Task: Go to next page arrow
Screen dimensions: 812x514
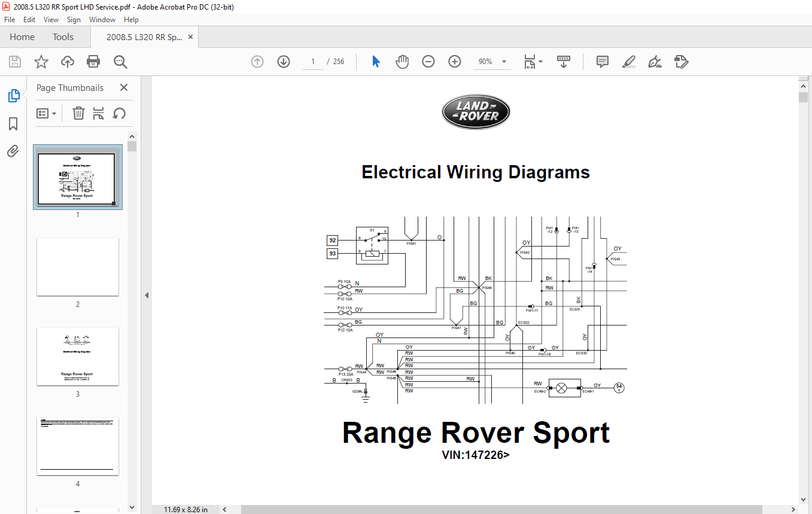Action: 284,62
